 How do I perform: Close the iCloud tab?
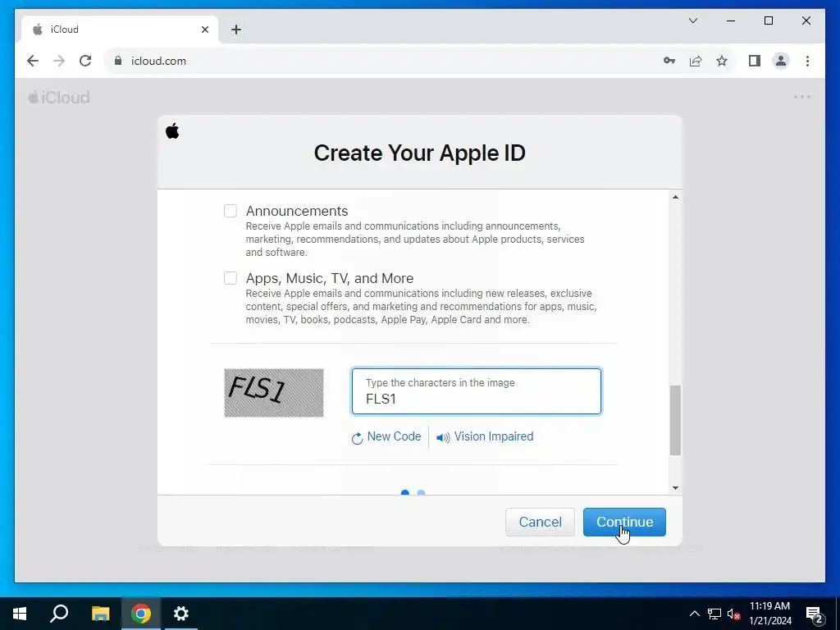[x=204, y=30]
